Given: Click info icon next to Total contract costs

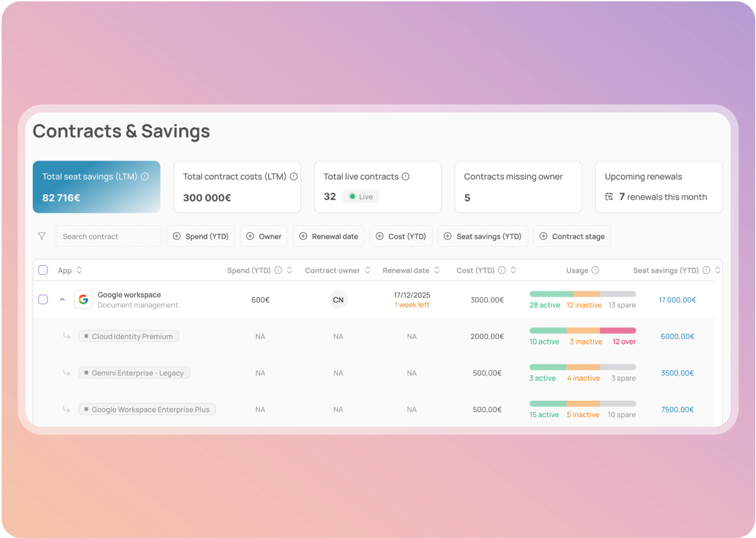Looking at the screenshot, I should point(294,176).
